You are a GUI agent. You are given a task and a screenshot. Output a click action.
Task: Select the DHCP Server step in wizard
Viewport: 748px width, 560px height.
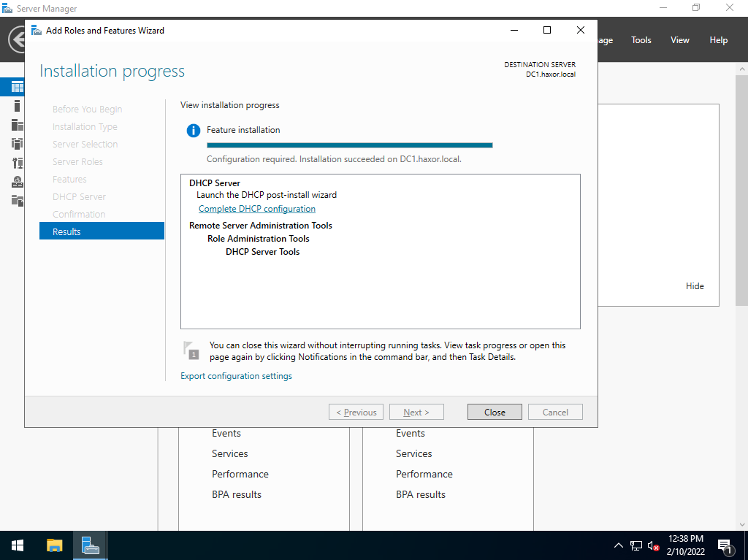pos(79,196)
